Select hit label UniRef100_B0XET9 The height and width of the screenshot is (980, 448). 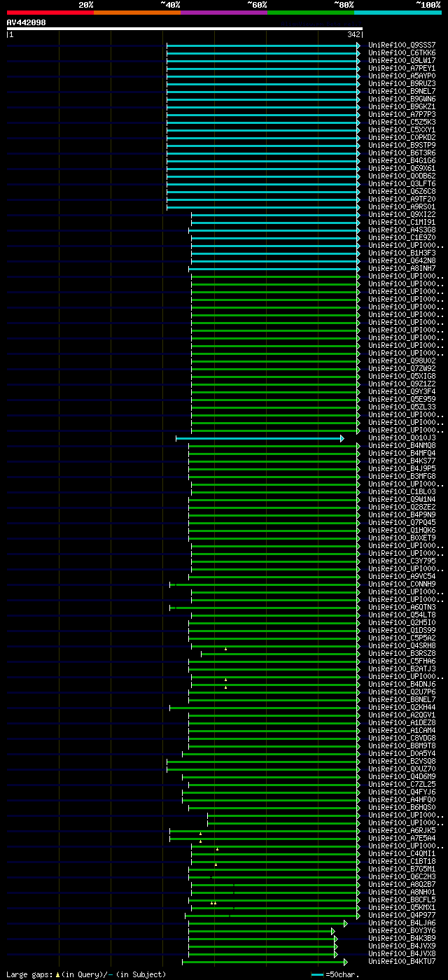pos(402,538)
